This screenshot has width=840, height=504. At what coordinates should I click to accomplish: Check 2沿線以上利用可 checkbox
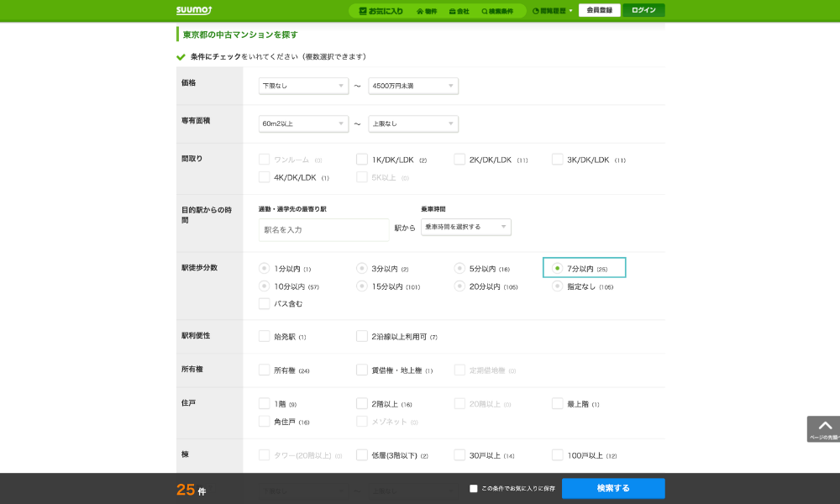click(361, 336)
